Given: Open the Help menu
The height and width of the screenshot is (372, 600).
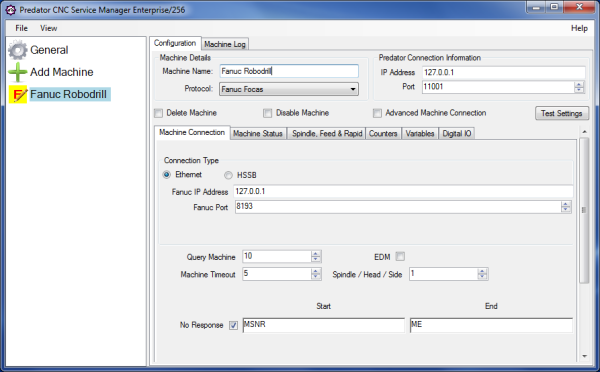Looking at the screenshot, I should (x=579, y=28).
